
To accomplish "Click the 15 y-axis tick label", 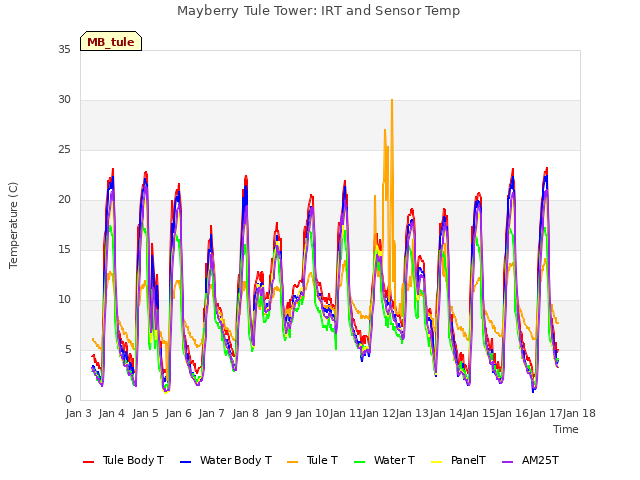I will (x=64, y=249).
